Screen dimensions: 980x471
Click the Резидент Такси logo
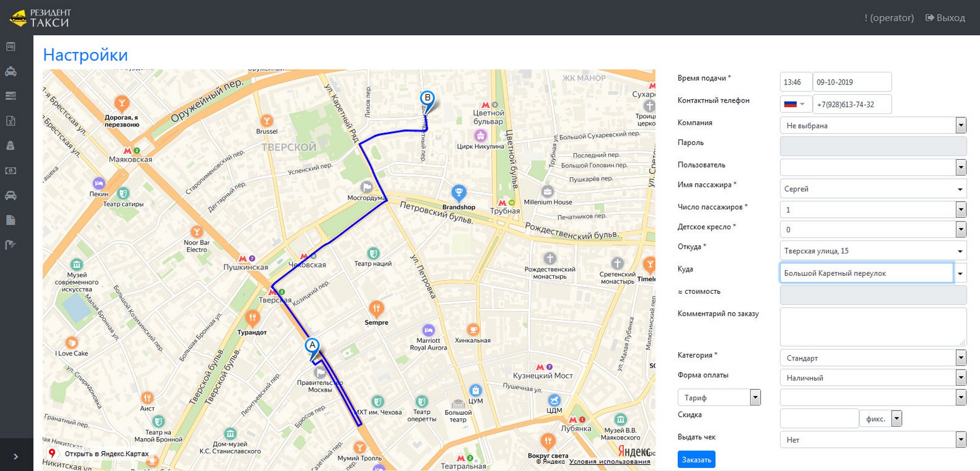(40, 17)
